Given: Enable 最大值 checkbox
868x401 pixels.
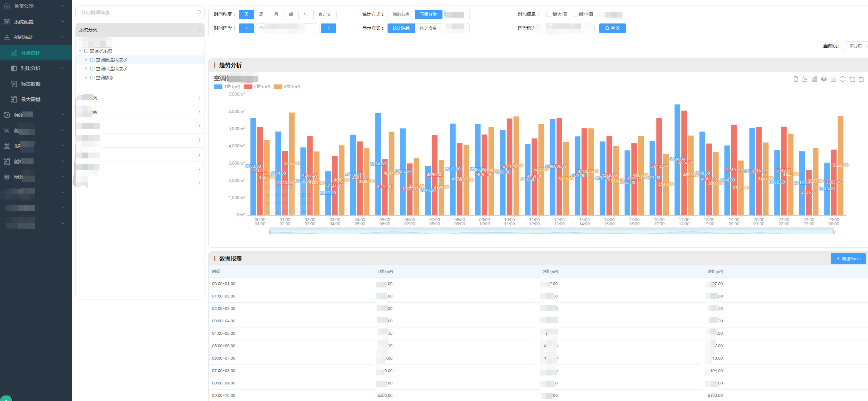Looking at the screenshot, I should point(549,14).
